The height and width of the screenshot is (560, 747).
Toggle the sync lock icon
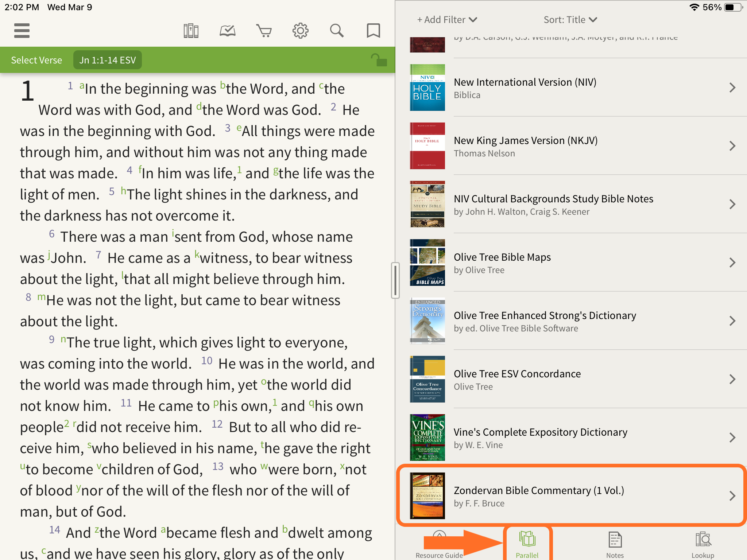click(x=379, y=60)
